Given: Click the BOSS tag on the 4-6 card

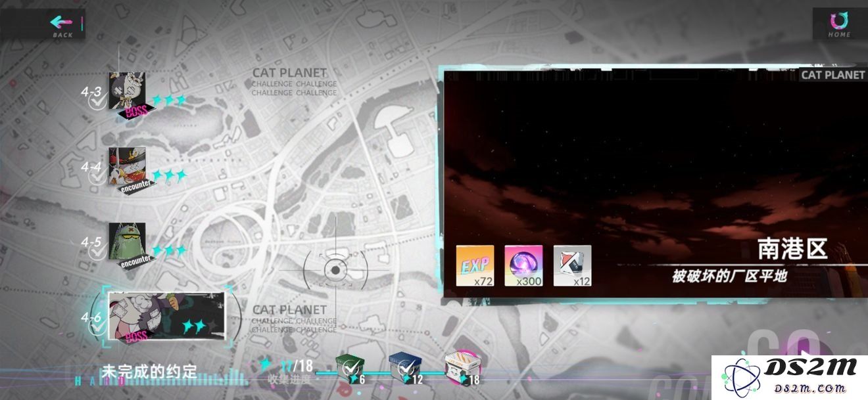Looking at the screenshot, I should click(x=136, y=337).
